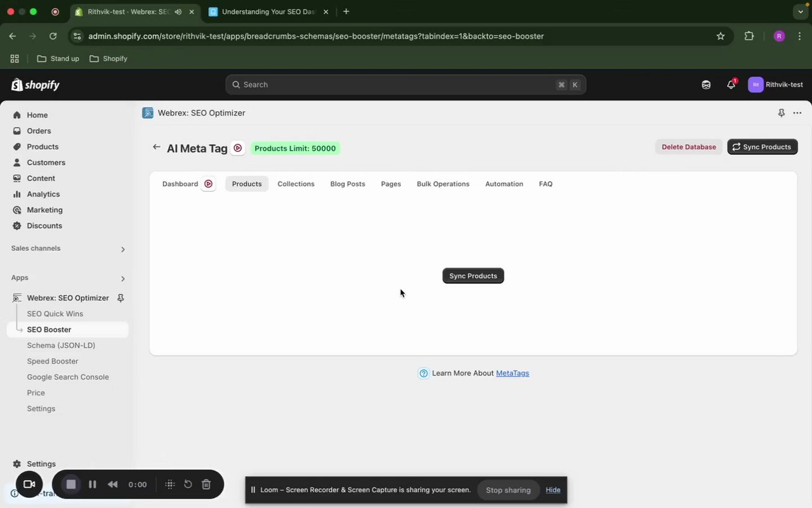The height and width of the screenshot is (508, 812).
Task: Open the Chrome profile avatar
Action: 779,36
